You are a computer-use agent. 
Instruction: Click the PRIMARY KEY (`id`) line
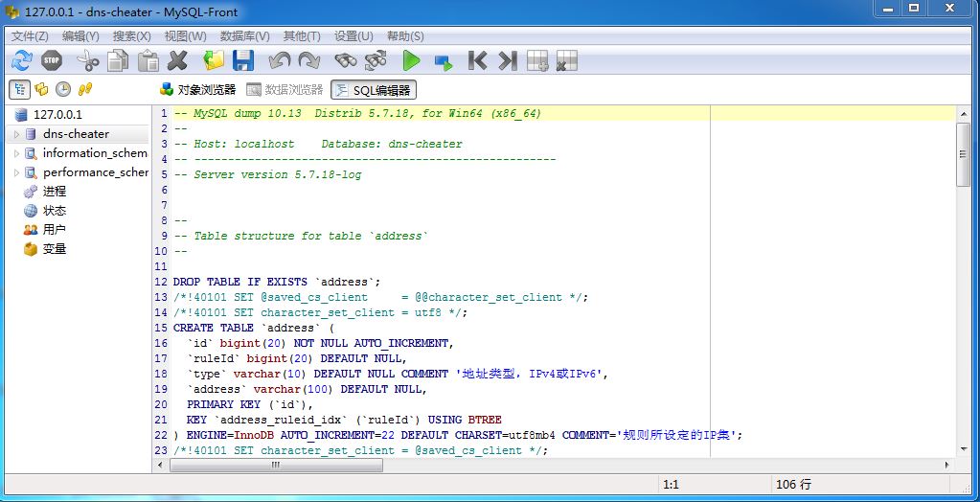tap(250, 404)
